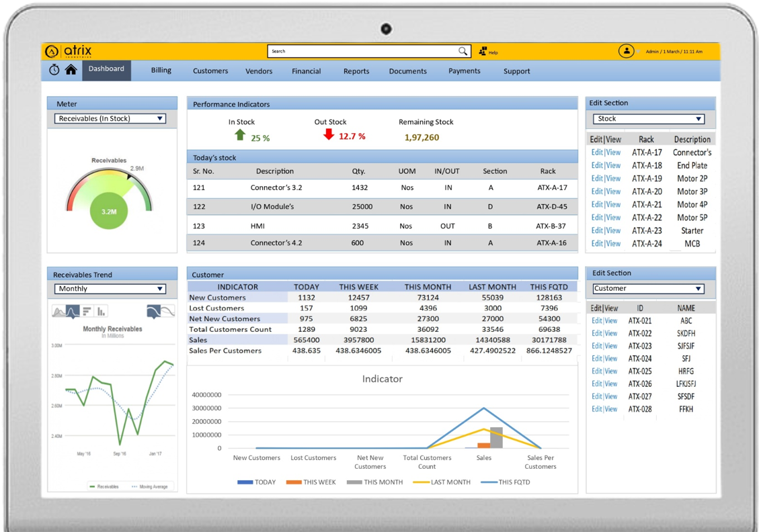Open the Stock dropdown in Edit Section
759x532 pixels.
point(649,118)
